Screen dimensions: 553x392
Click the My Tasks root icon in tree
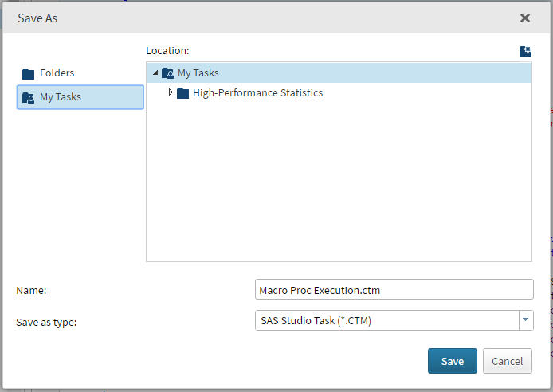[x=167, y=73]
